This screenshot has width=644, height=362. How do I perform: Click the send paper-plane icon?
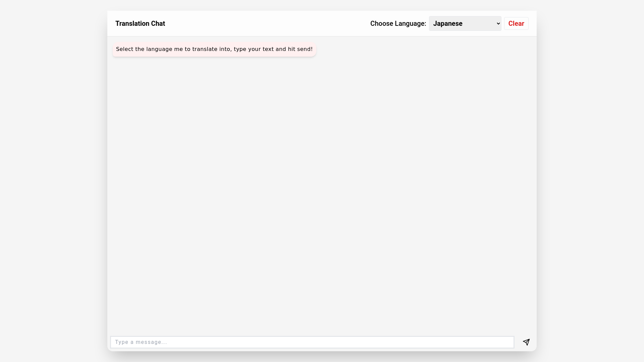[526, 342]
